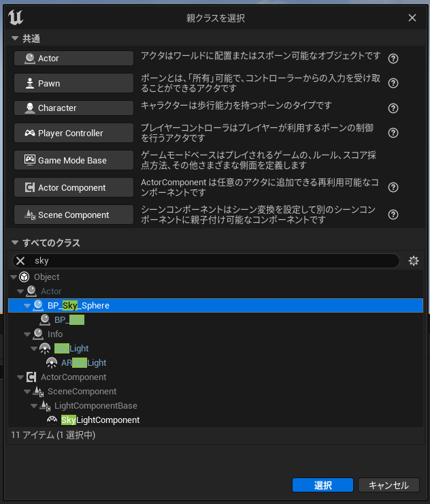Select SceneComponent in the class tree
Screen dimensions: 430x504
82,391
